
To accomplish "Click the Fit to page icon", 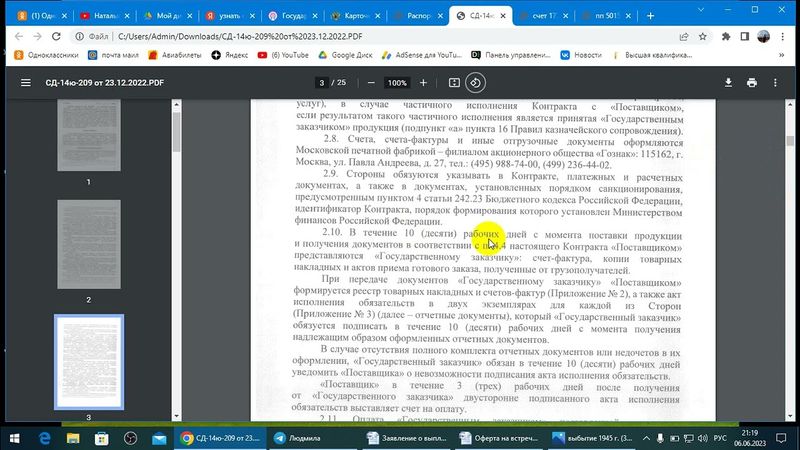I will click(454, 83).
